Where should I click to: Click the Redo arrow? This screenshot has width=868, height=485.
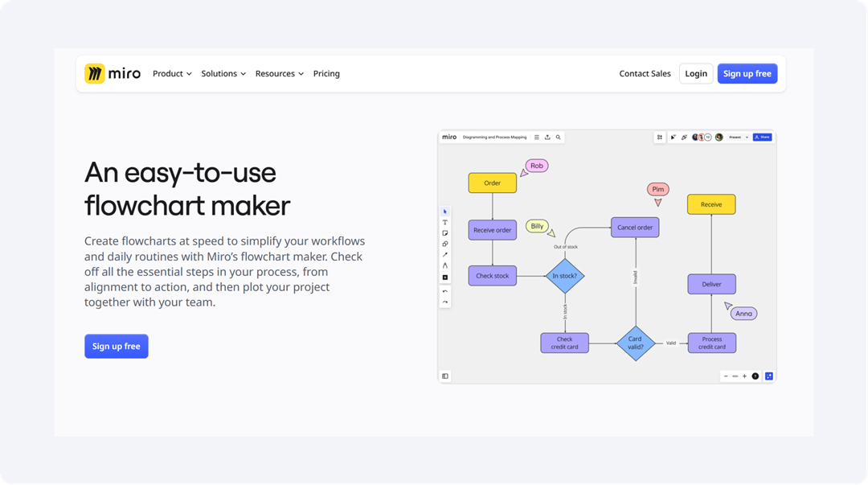pos(445,302)
